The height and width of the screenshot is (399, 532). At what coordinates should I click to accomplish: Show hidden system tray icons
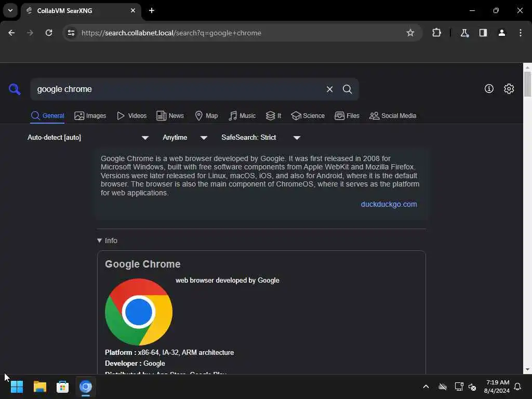pyautogui.click(x=426, y=387)
